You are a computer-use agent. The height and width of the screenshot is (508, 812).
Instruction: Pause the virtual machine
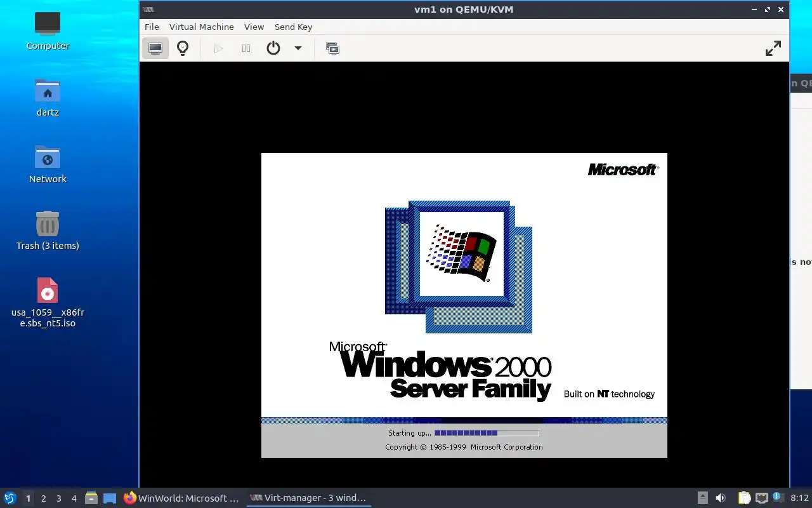246,48
